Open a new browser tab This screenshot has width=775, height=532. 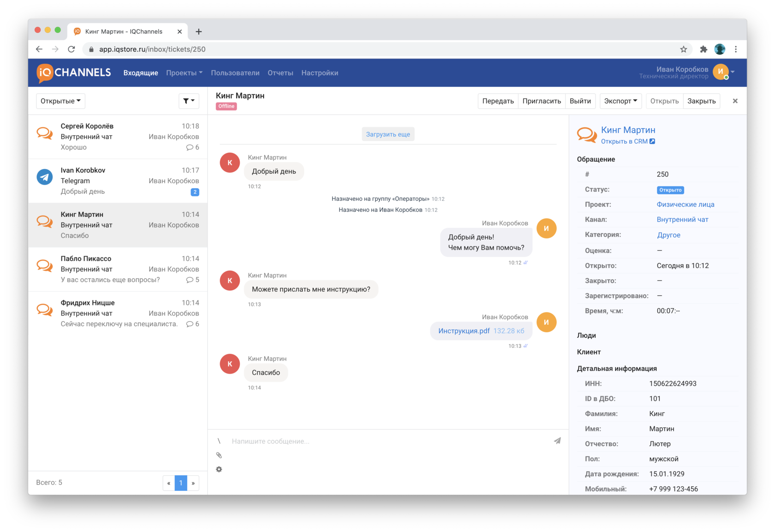pos(199,31)
